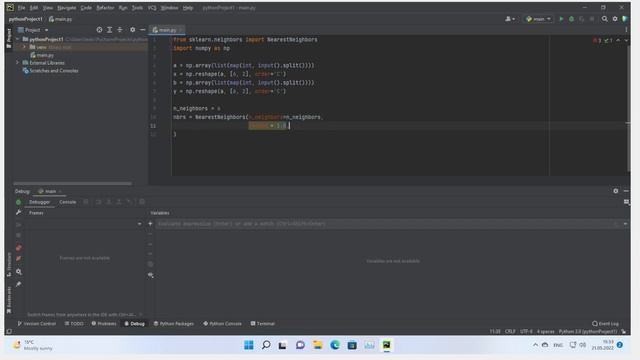Open the Navigate menu
The image size is (640, 360).
67,8
